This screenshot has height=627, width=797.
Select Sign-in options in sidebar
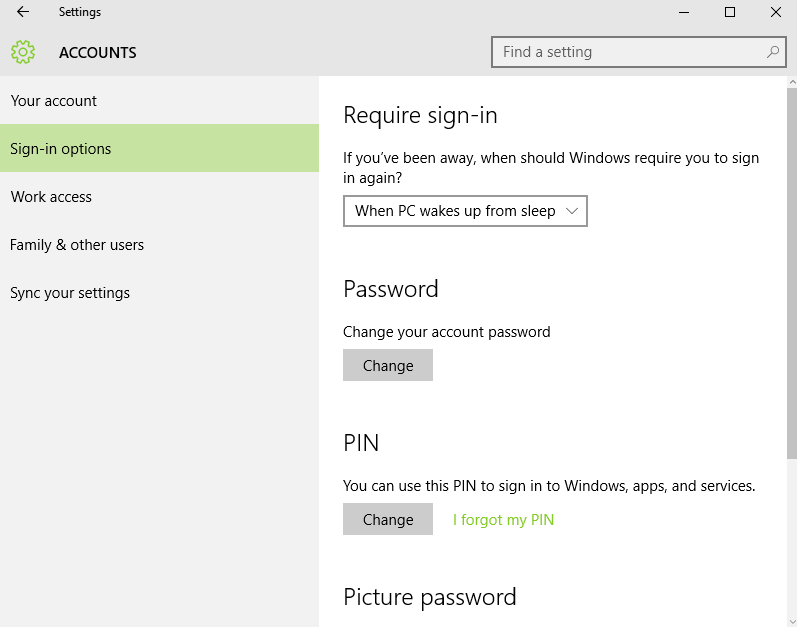tap(159, 148)
